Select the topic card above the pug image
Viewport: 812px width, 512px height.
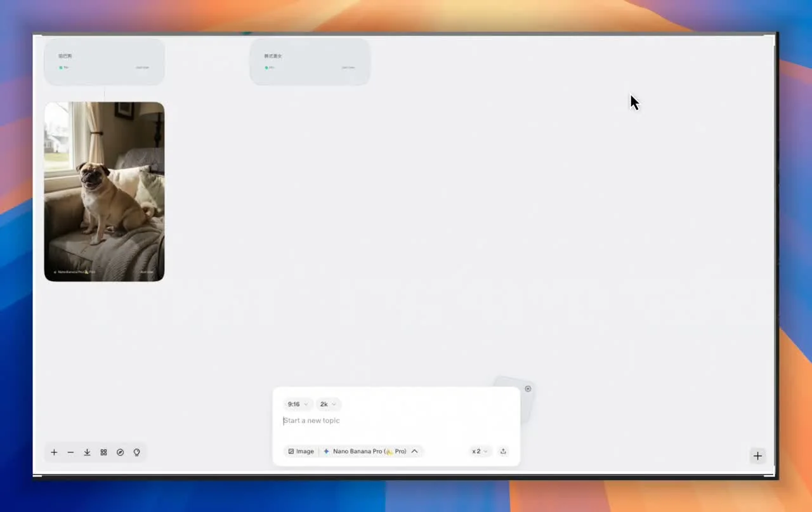point(104,61)
